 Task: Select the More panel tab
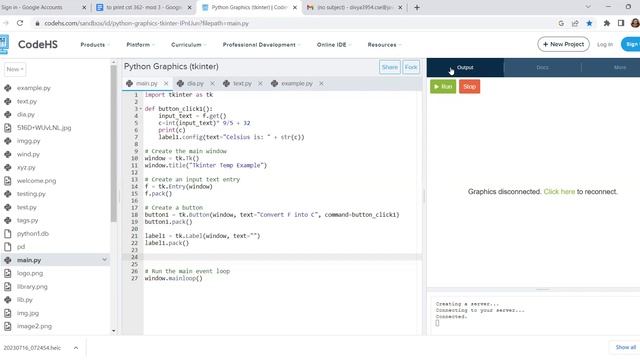pyautogui.click(x=620, y=67)
